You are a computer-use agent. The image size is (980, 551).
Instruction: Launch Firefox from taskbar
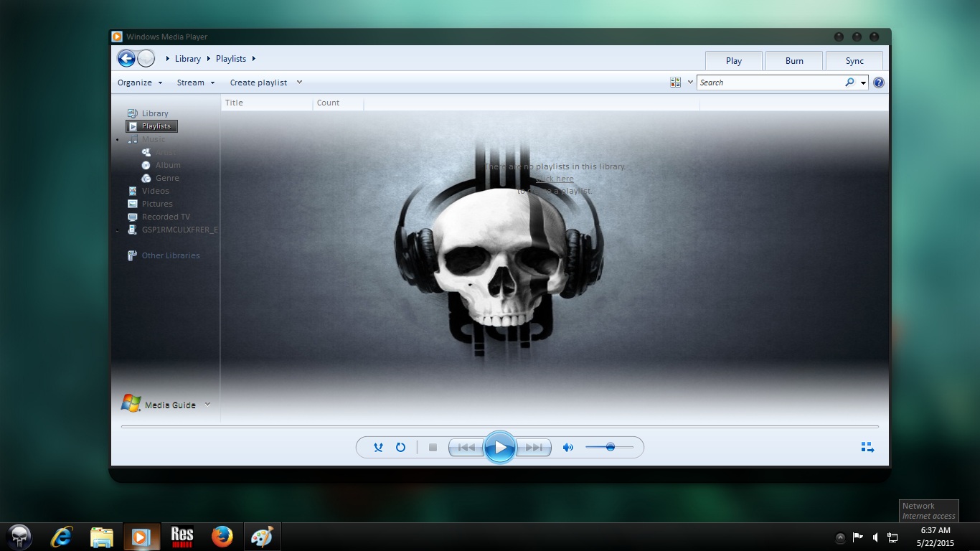tap(222, 537)
